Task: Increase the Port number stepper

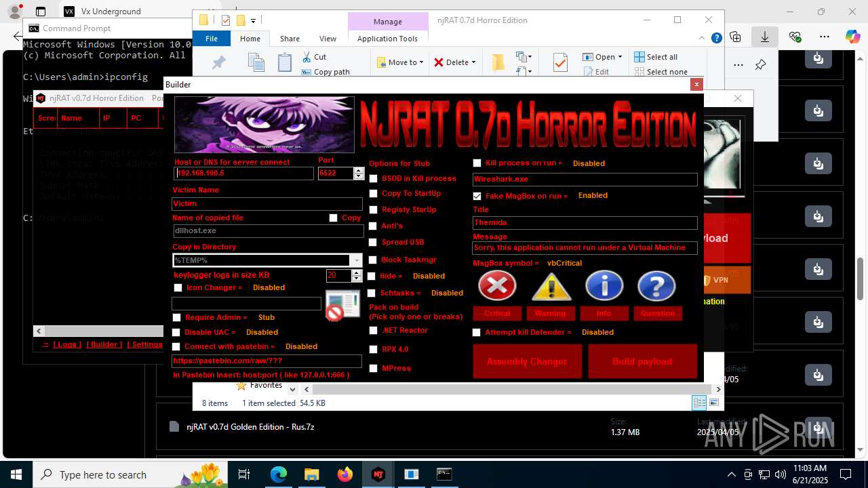Action: tap(359, 170)
